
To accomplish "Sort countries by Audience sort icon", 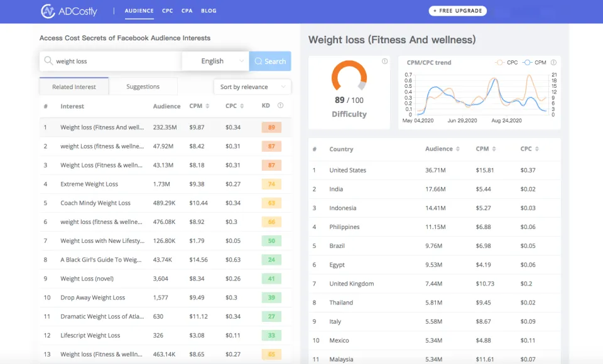I will click(458, 149).
